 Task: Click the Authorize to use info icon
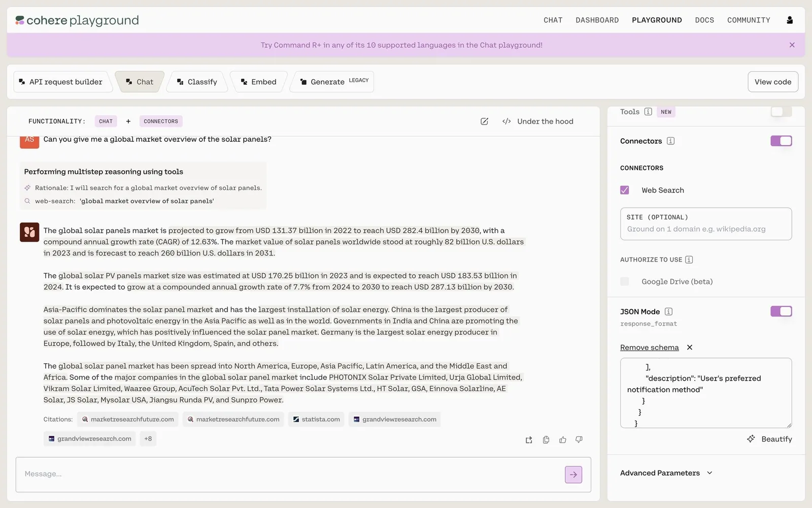click(689, 260)
